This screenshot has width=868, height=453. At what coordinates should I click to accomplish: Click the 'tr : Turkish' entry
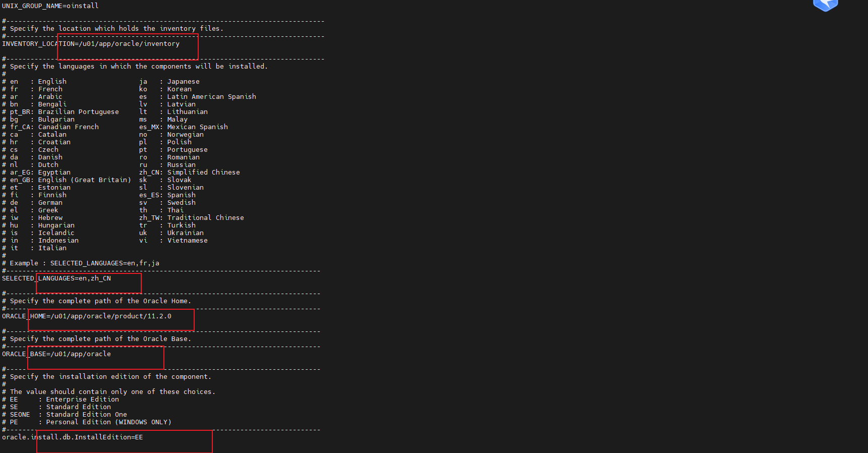point(167,225)
